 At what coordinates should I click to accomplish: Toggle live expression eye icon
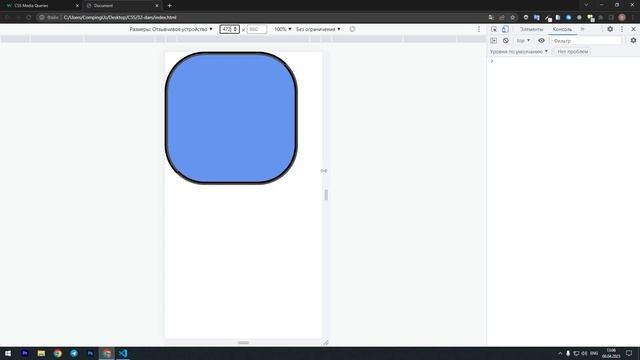coord(541,41)
